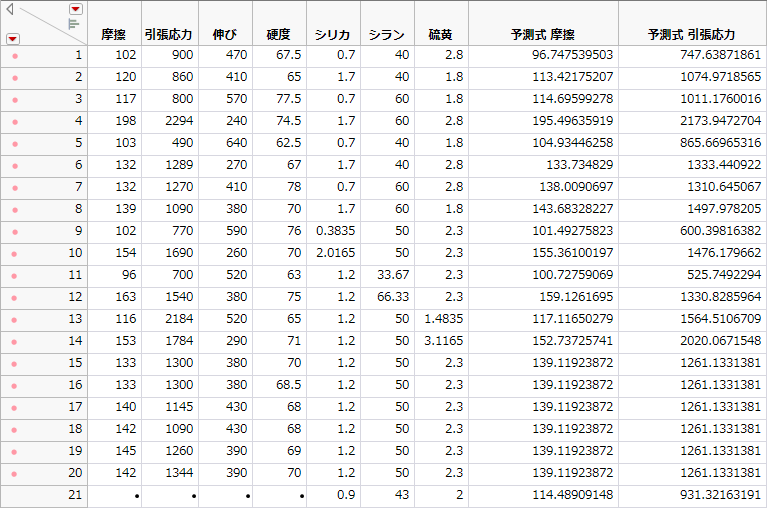Select row number 5
Image resolution: width=767 pixels, height=508 pixels.
78,143
